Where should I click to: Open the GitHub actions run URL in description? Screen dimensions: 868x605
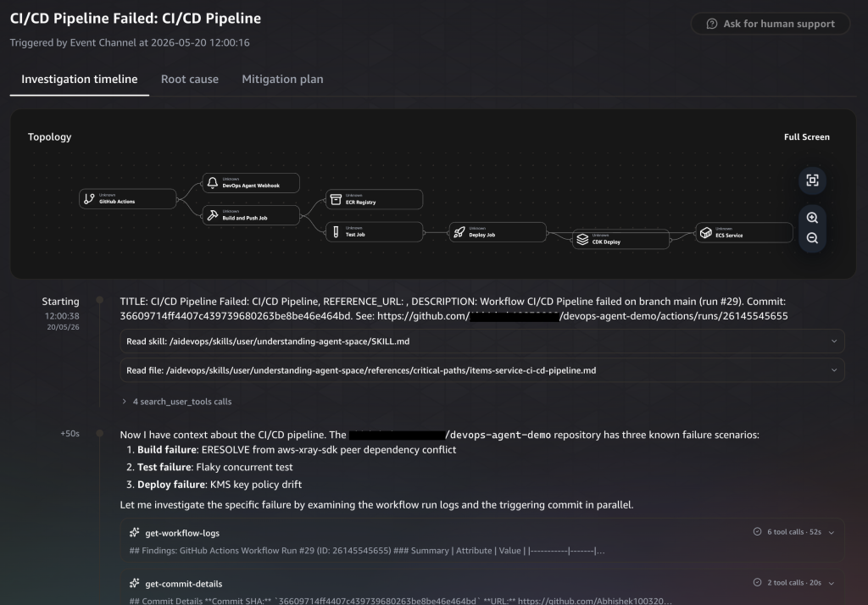tap(582, 316)
